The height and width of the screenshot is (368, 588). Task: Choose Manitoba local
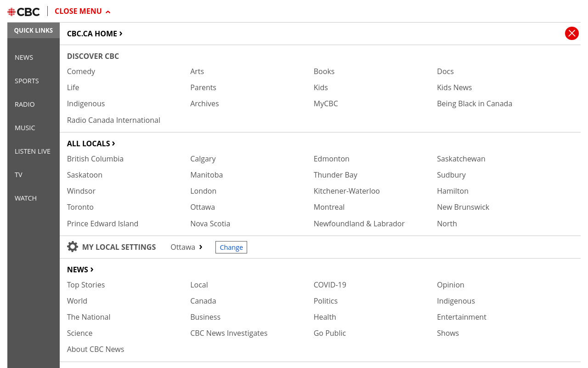(206, 175)
